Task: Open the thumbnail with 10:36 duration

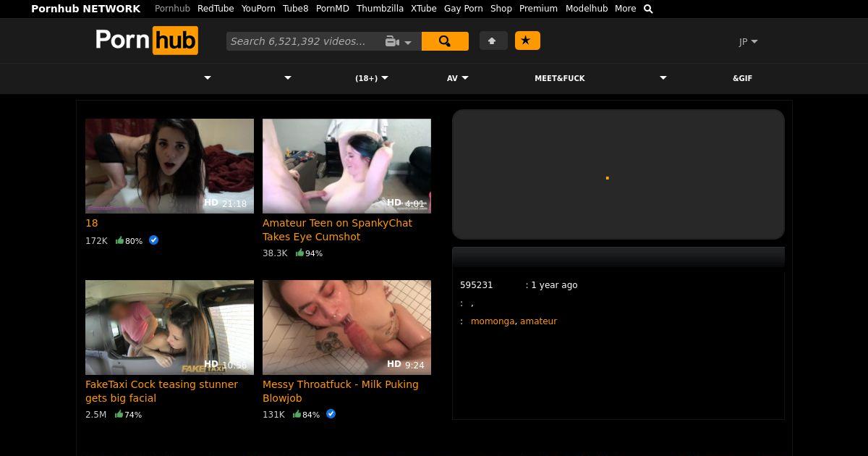Action: (x=169, y=327)
